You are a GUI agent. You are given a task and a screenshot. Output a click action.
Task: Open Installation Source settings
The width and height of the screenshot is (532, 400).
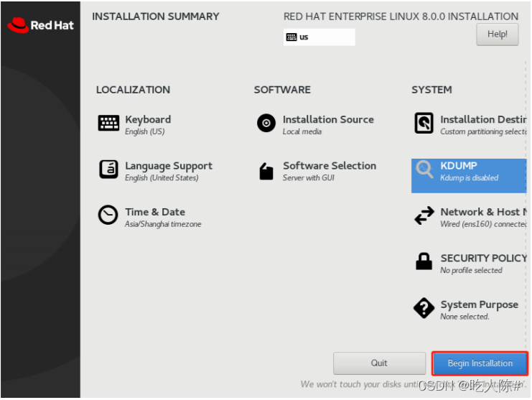tap(328, 119)
